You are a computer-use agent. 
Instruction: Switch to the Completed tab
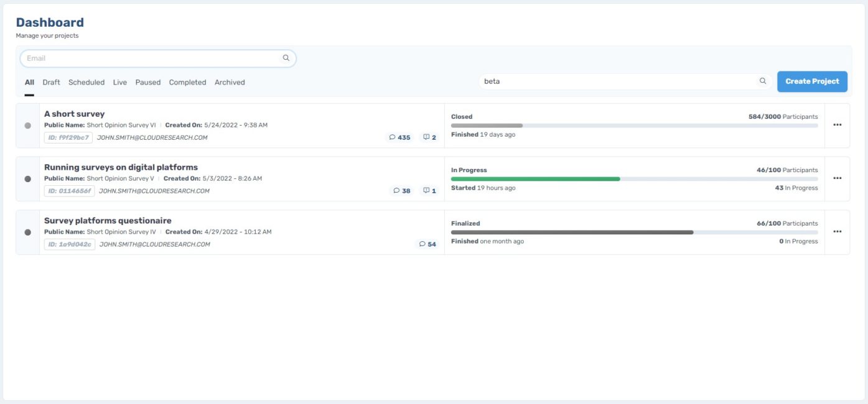click(x=187, y=81)
